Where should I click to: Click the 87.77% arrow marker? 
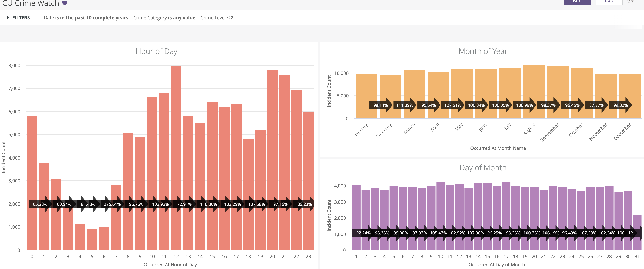point(596,105)
